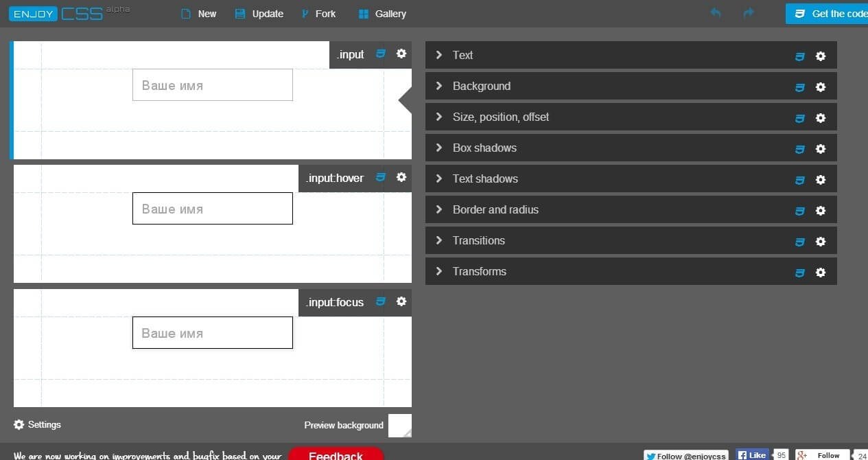
Task: Click CSS3 icon next to .input:hover label
Action: (x=381, y=177)
